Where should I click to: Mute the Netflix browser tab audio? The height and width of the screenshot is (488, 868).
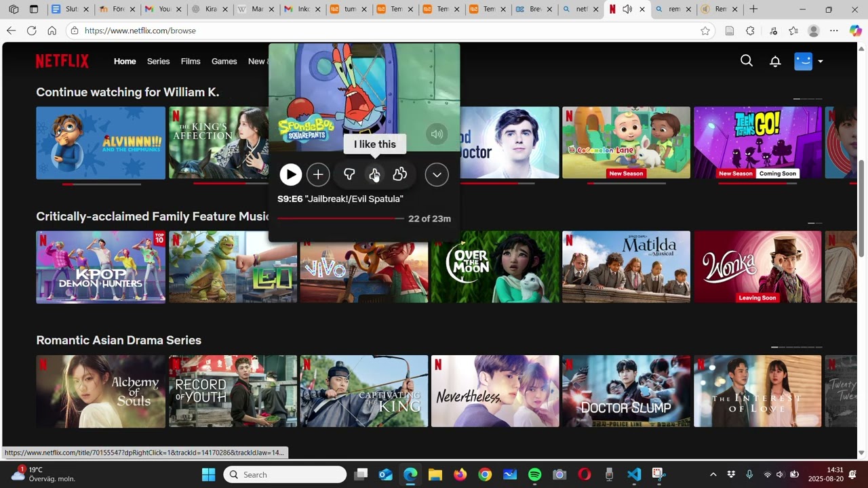tap(627, 9)
